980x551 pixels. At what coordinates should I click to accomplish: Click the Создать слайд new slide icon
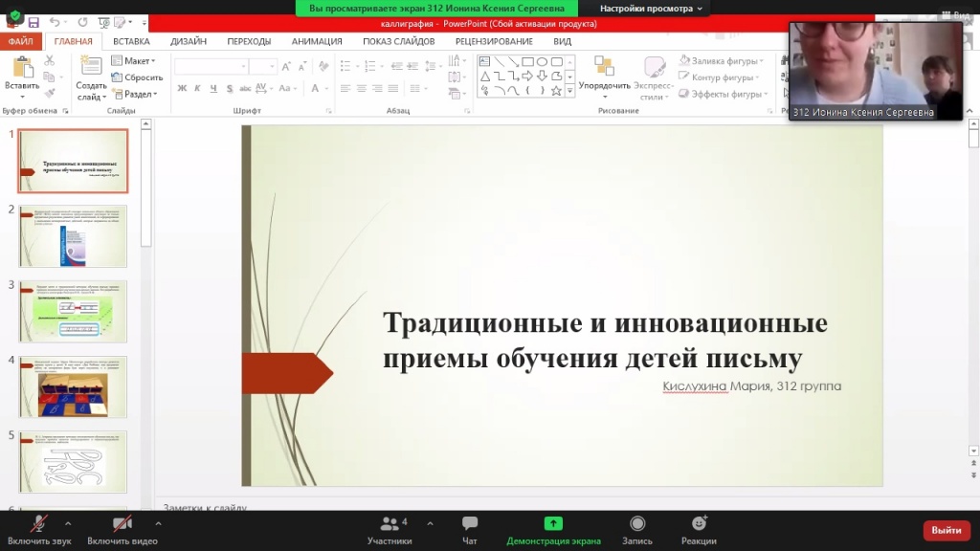point(91,69)
